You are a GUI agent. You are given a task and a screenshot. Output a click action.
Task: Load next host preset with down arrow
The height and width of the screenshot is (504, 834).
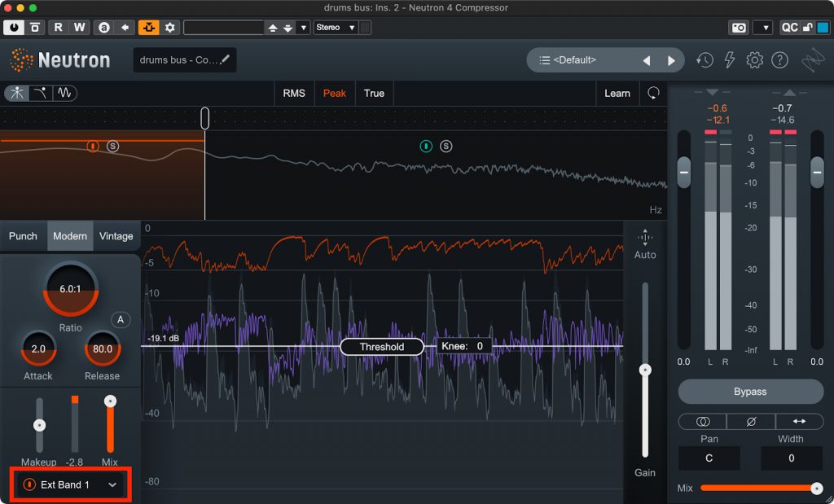coord(288,28)
